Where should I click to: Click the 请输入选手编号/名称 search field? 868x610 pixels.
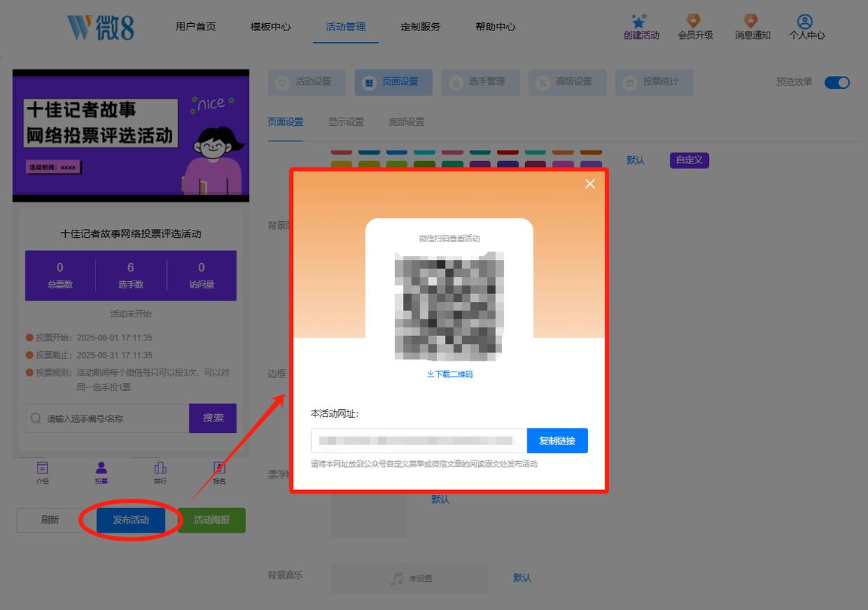(108, 418)
